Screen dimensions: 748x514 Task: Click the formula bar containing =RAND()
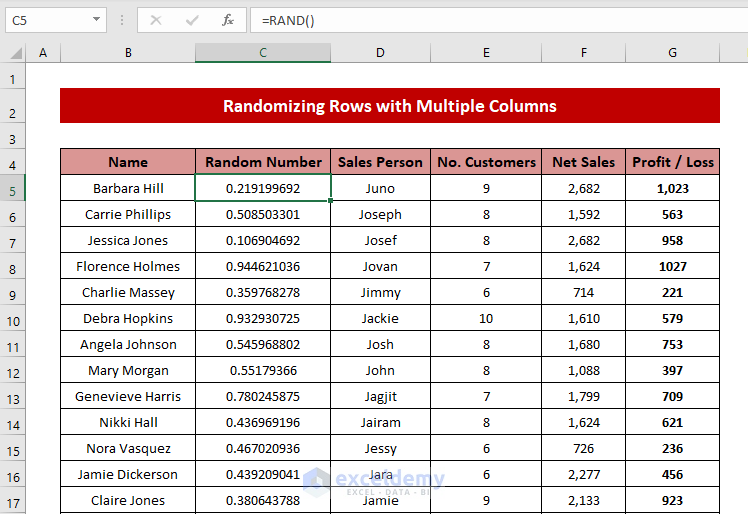point(499,21)
